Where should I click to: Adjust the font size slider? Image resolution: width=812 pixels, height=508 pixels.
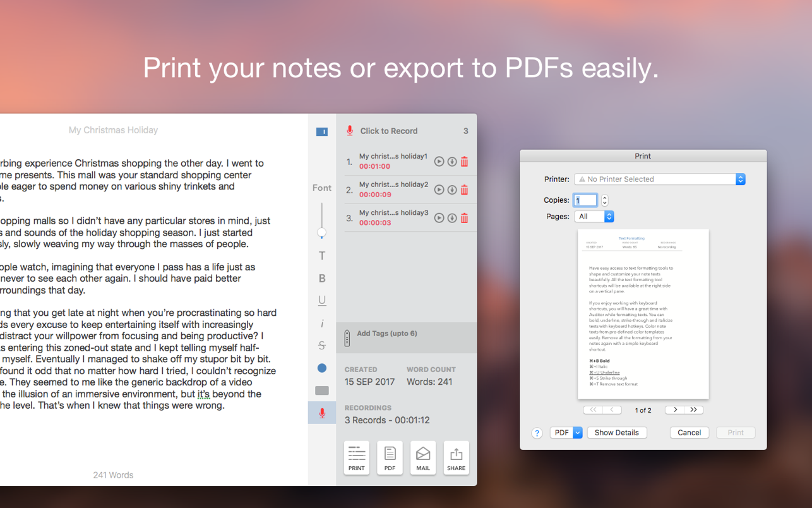(x=322, y=233)
